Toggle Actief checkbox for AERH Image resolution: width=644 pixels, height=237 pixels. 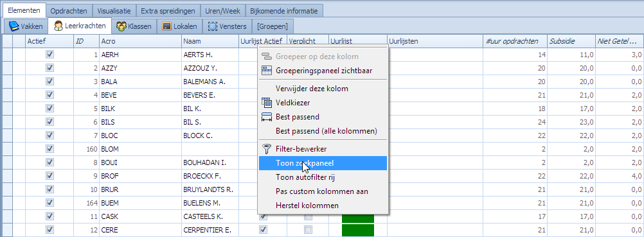[x=49, y=54]
